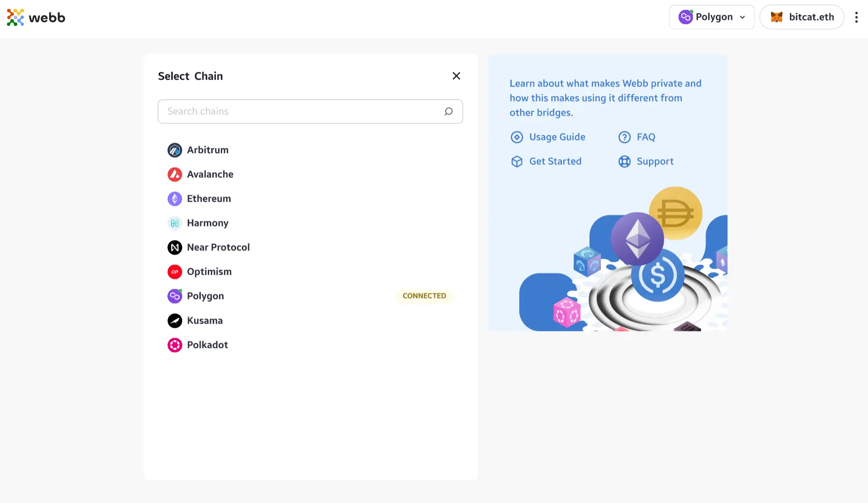Image resolution: width=868 pixels, height=503 pixels.
Task: Click the Arbitrum chain icon
Action: point(174,150)
